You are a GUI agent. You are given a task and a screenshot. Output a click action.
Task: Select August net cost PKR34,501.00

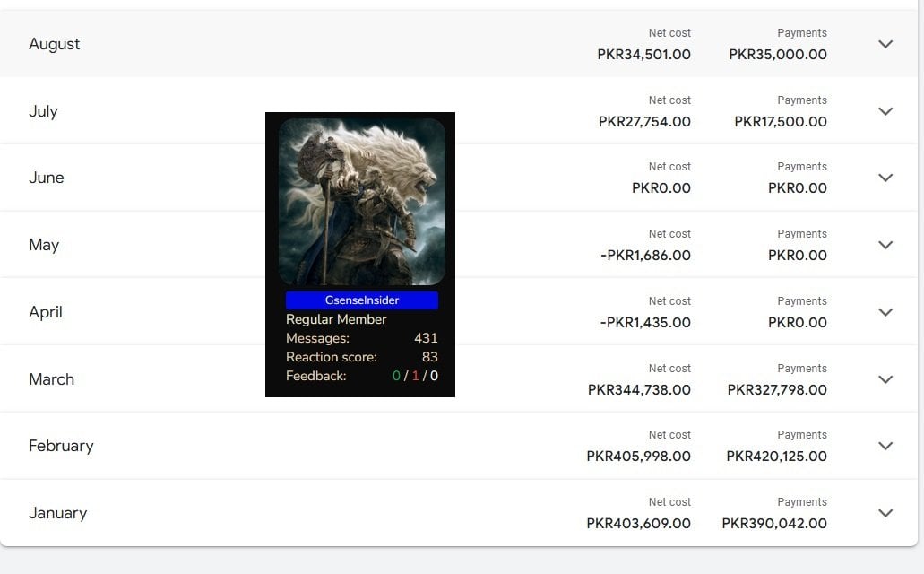(643, 55)
